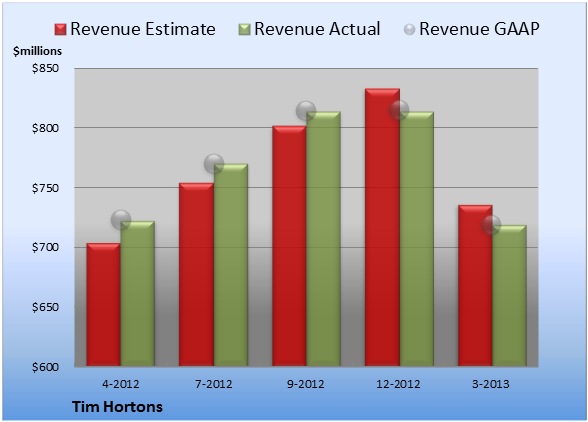The width and height of the screenshot is (588, 422).
Task: Click the "3-2013" period label
Action: coord(491,384)
